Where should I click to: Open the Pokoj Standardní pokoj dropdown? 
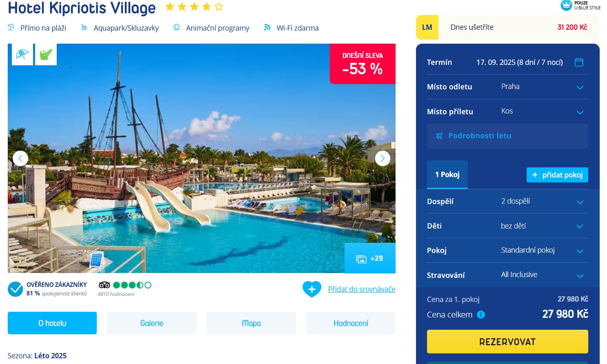point(507,250)
